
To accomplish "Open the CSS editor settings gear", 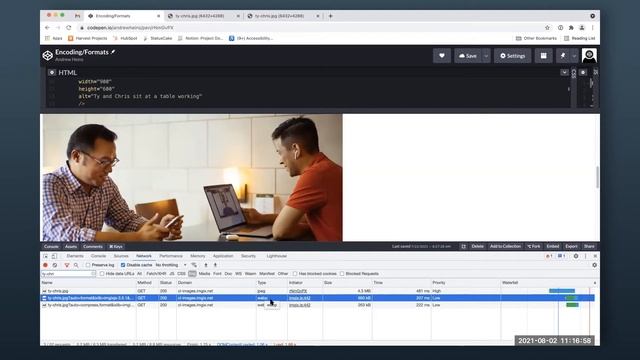I will tap(583, 72).
